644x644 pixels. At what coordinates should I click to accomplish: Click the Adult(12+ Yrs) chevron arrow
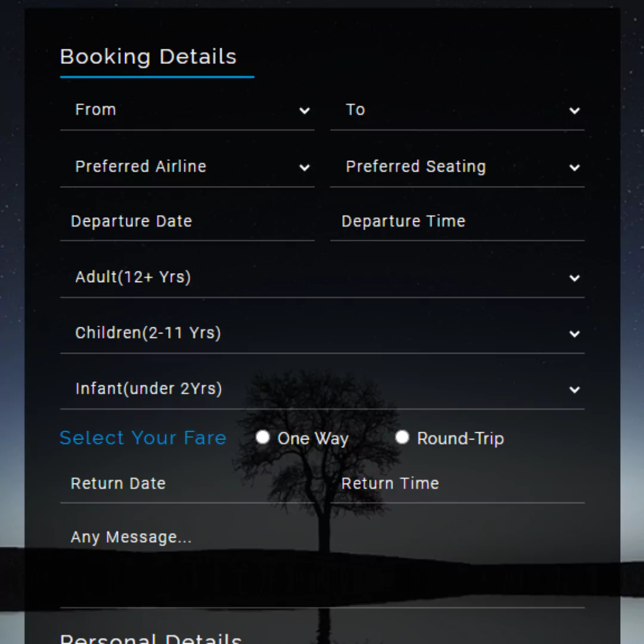tap(575, 278)
